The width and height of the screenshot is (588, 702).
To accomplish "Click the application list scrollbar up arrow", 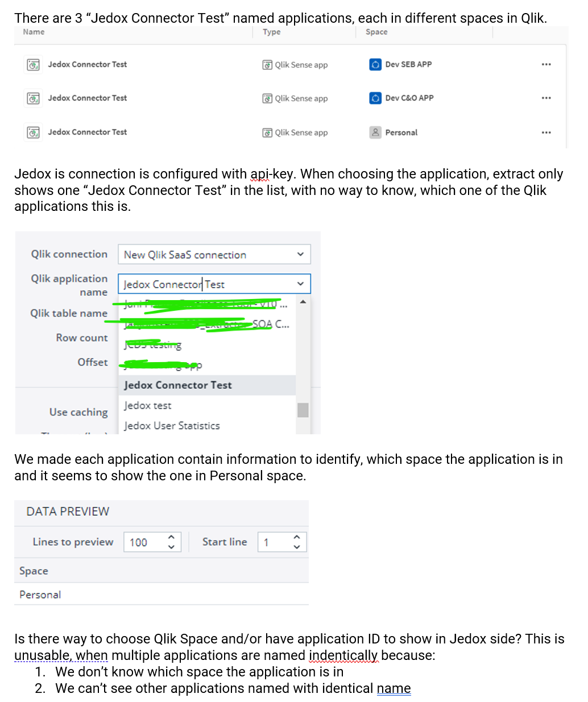I will coord(303,301).
